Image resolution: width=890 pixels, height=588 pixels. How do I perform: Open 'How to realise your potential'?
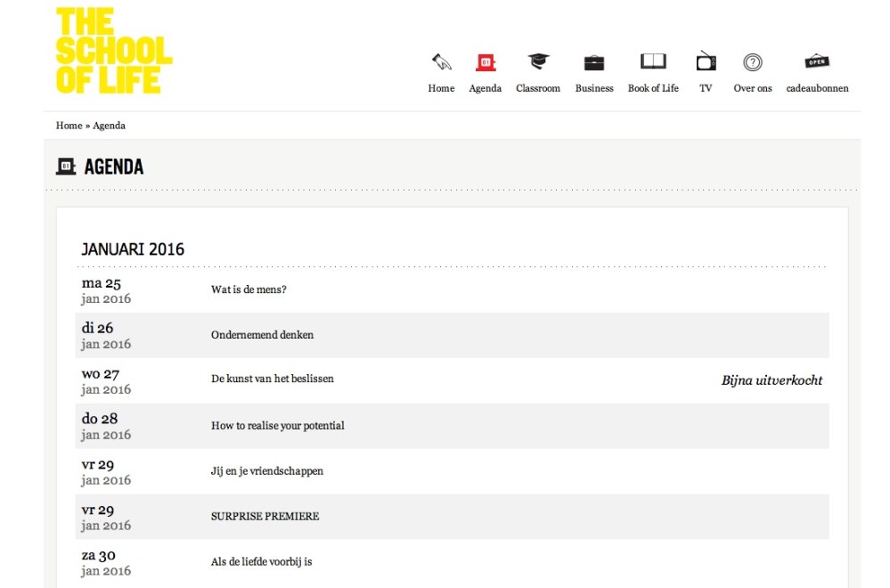click(277, 426)
